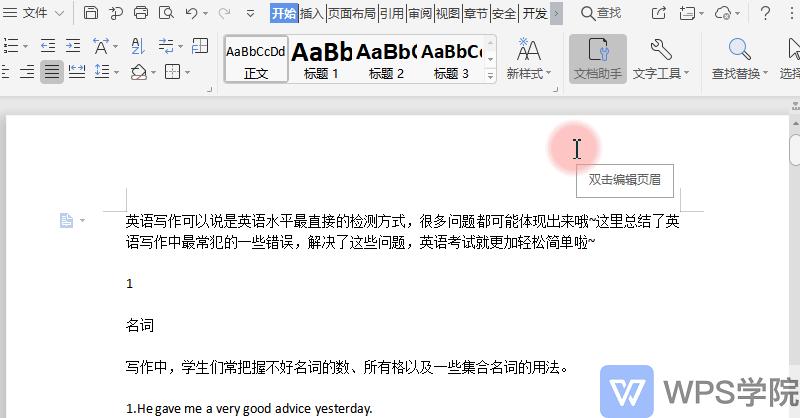Apply the 标题 1 style

coord(321,60)
